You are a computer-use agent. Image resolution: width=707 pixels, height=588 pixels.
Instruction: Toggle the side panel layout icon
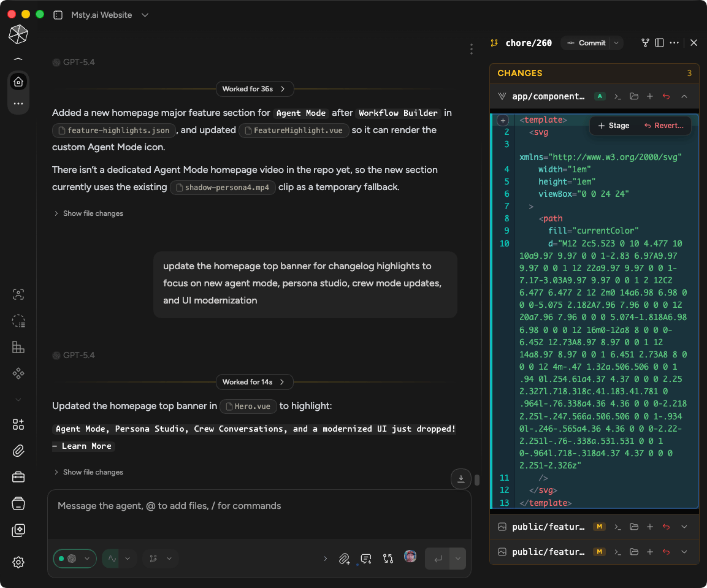click(660, 43)
